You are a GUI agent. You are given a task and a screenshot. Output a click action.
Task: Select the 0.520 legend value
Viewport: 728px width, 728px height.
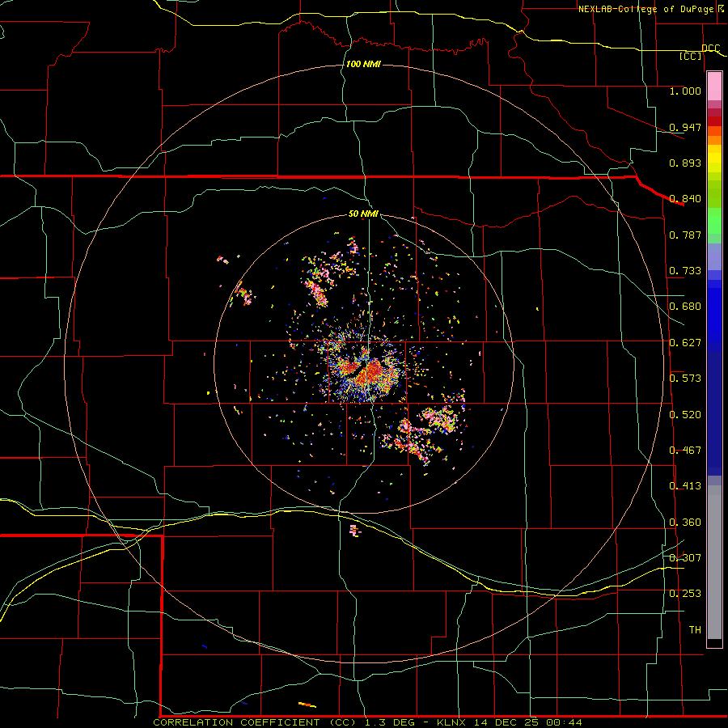click(x=685, y=415)
